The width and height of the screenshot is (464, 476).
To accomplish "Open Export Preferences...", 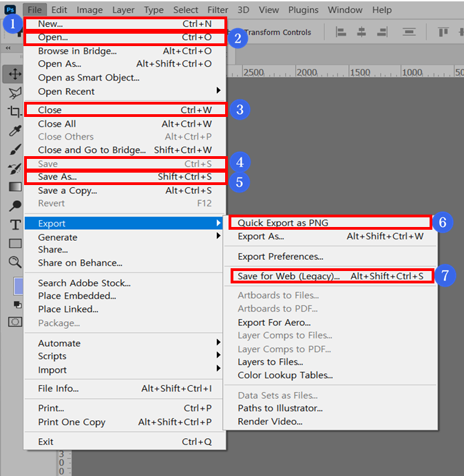I will tap(330, 257).
